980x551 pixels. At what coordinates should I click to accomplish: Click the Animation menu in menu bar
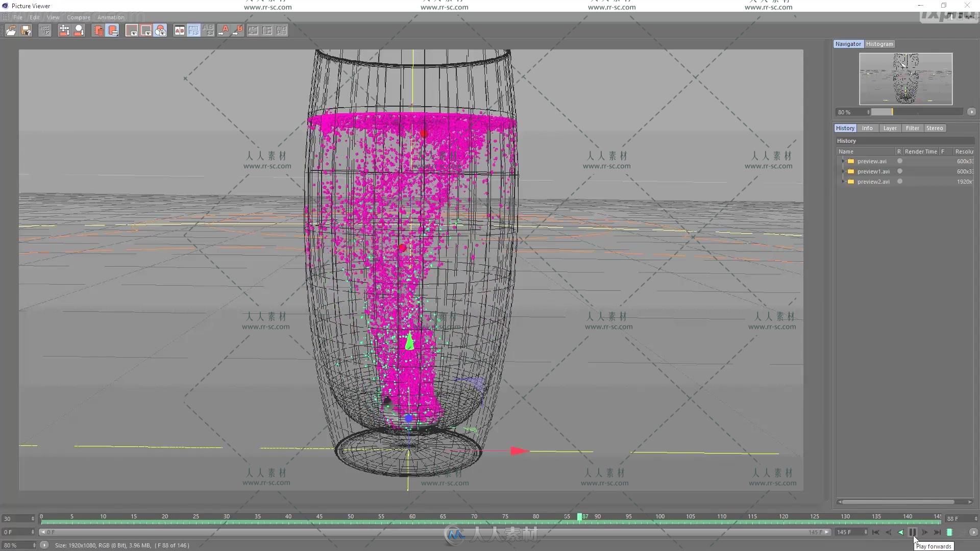coord(110,17)
